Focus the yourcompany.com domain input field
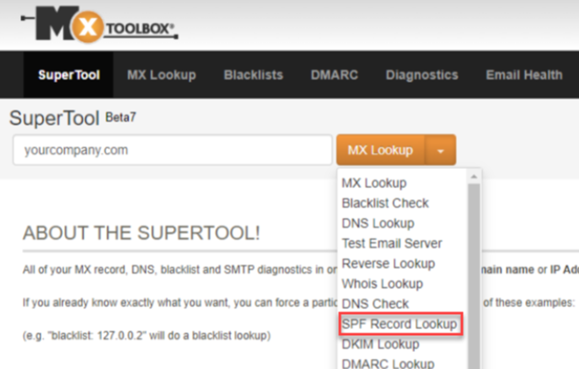Image resolution: width=579 pixels, height=369 pixels. (172, 150)
